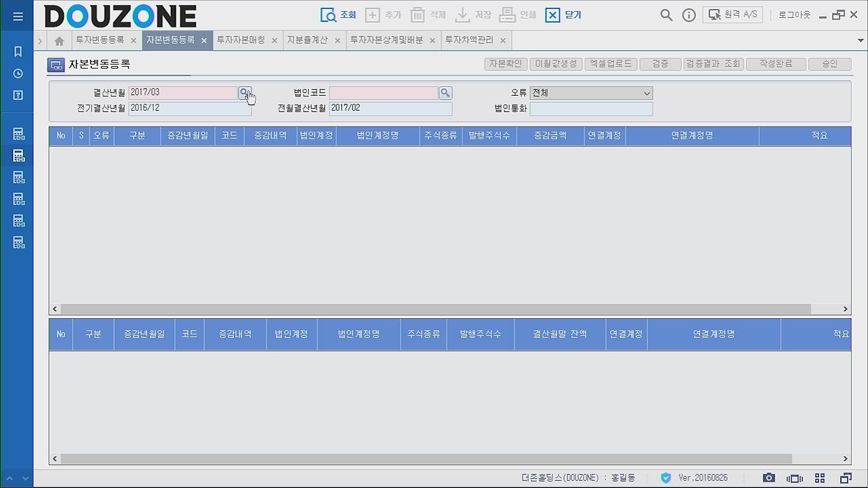Select the first calculator module icon
This screenshot has height=488, width=868.
[x=19, y=134]
